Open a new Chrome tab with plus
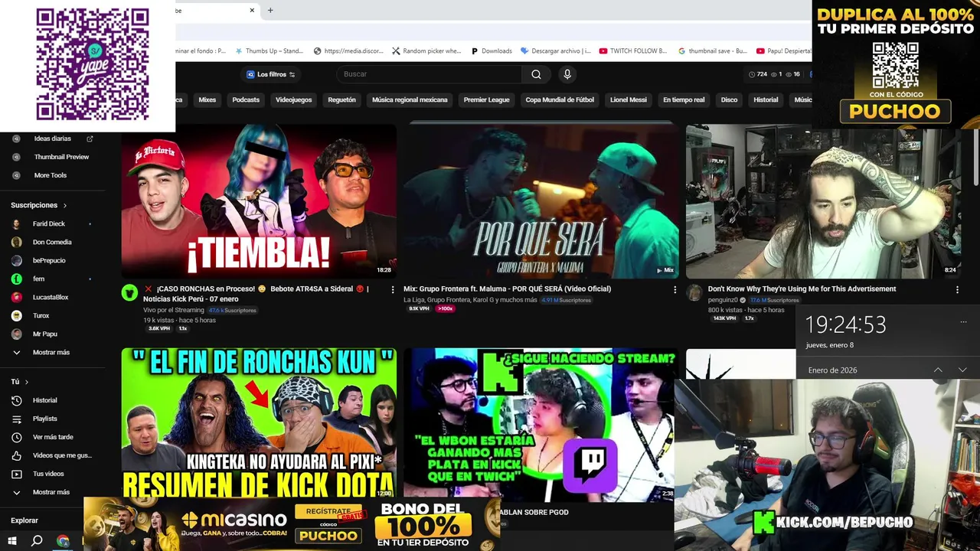 [270, 11]
